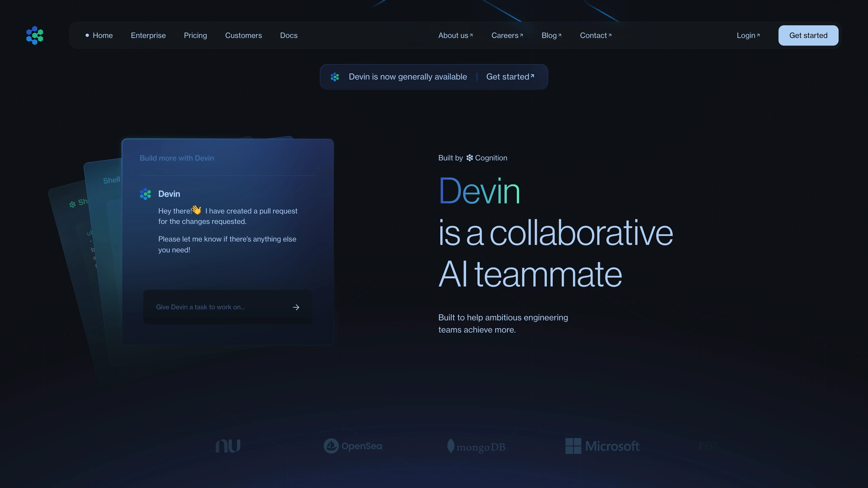Viewport: 868px width, 488px height.
Task: Open Docs from navigation bar
Action: pos(289,35)
